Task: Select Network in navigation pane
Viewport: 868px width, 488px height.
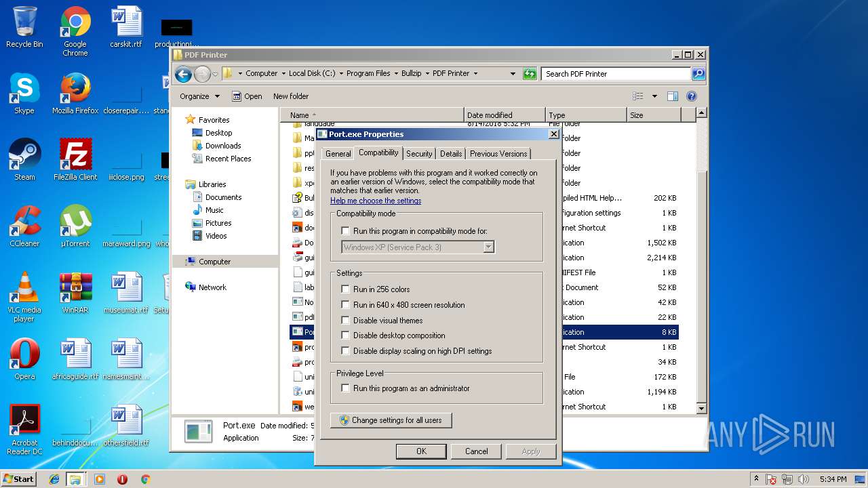Action: [x=212, y=287]
